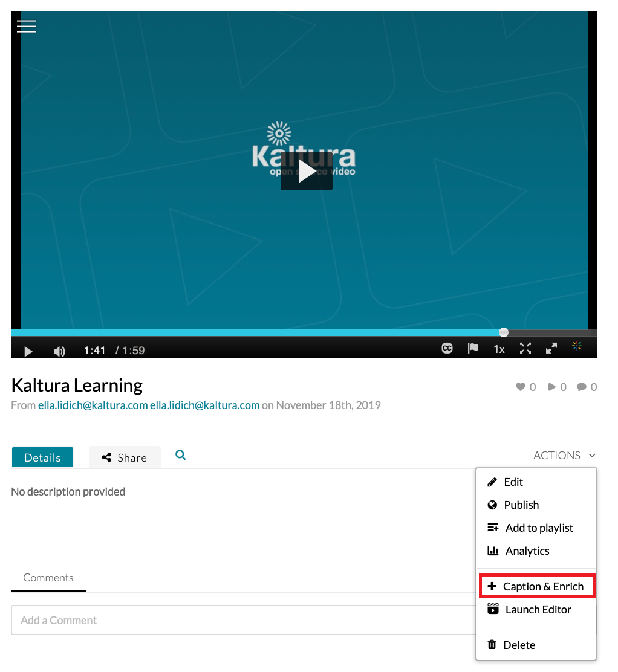Click the large center play button

click(x=306, y=170)
